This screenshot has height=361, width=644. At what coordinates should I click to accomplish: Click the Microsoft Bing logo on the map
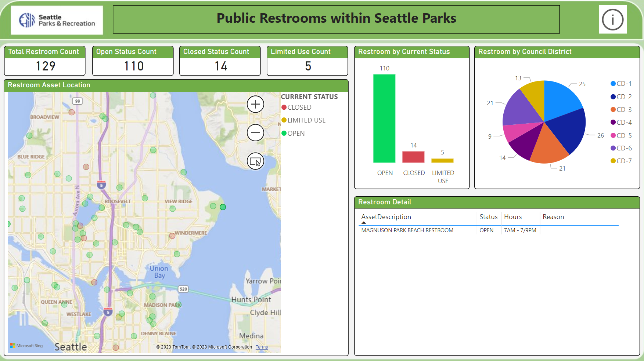pyautogui.click(x=27, y=346)
